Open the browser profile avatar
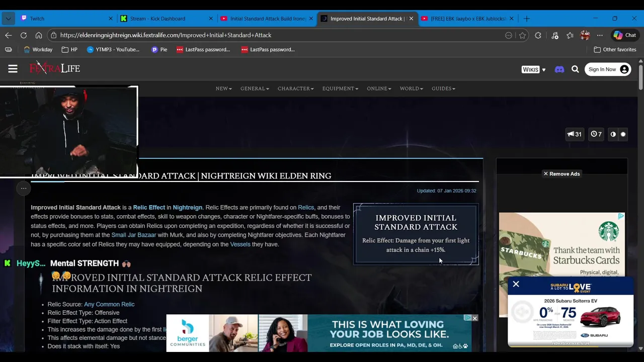Screen dimensions: 644x362 [x=585, y=35]
